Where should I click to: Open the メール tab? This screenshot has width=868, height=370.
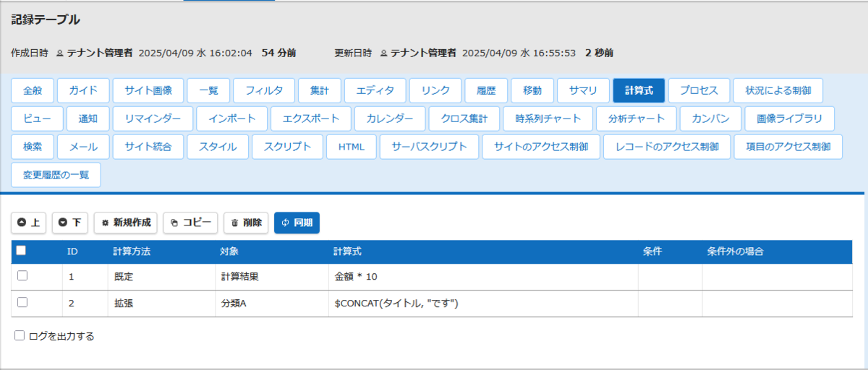point(83,147)
